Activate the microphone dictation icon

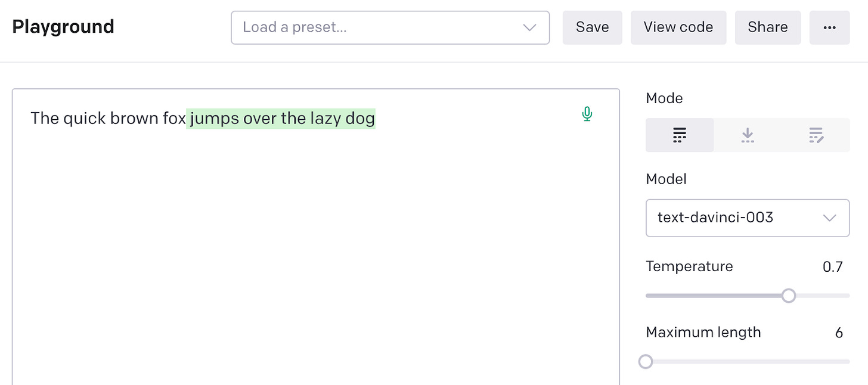pyautogui.click(x=587, y=114)
